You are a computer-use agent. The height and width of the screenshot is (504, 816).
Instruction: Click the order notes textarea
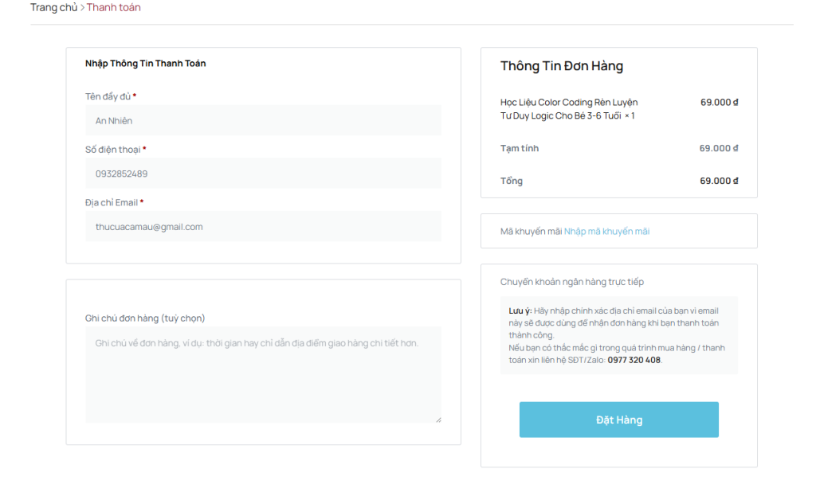pos(263,374)
